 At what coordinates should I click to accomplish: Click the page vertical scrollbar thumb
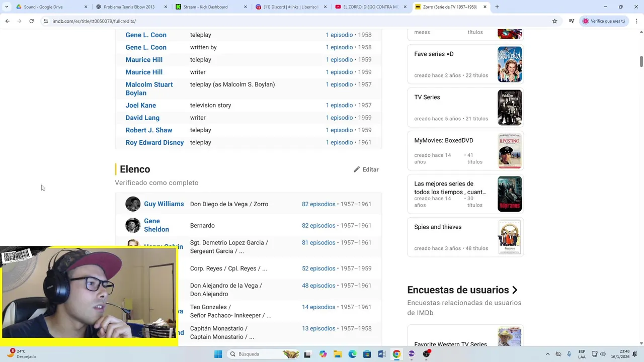(641, 61)
